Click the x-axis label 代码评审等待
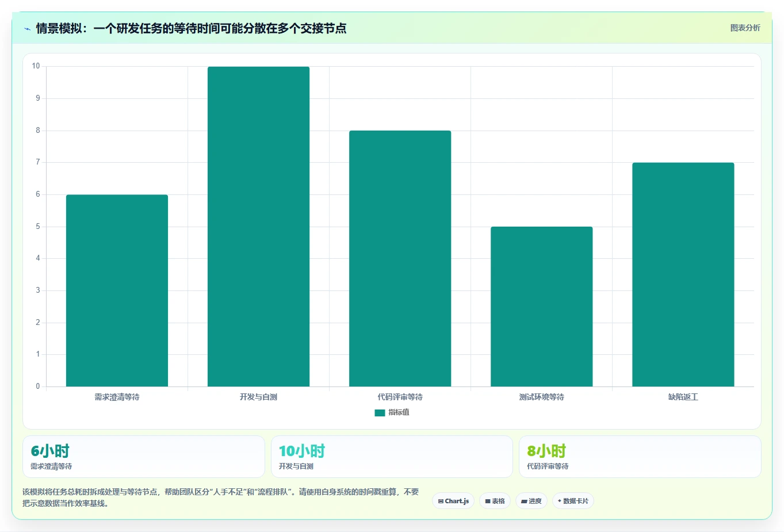Viewport: 784px width, 532px height. 400,397
